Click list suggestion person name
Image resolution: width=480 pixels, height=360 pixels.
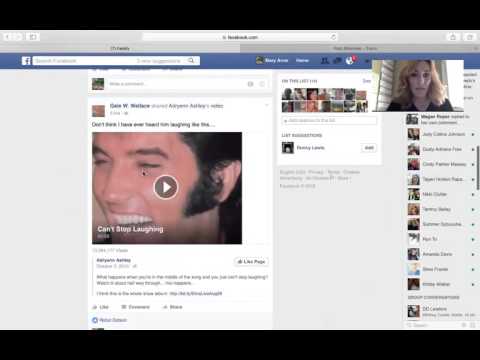coord(310,148)
